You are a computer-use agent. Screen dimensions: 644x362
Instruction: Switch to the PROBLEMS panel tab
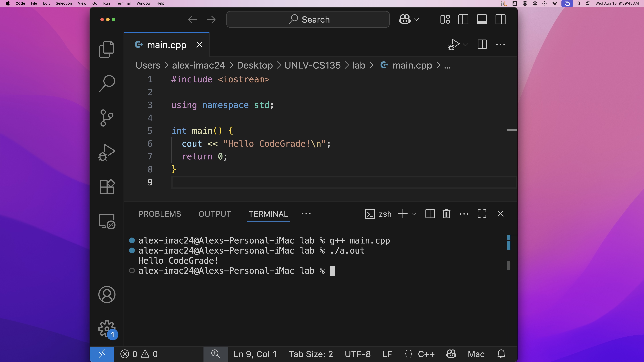[159, 214]
